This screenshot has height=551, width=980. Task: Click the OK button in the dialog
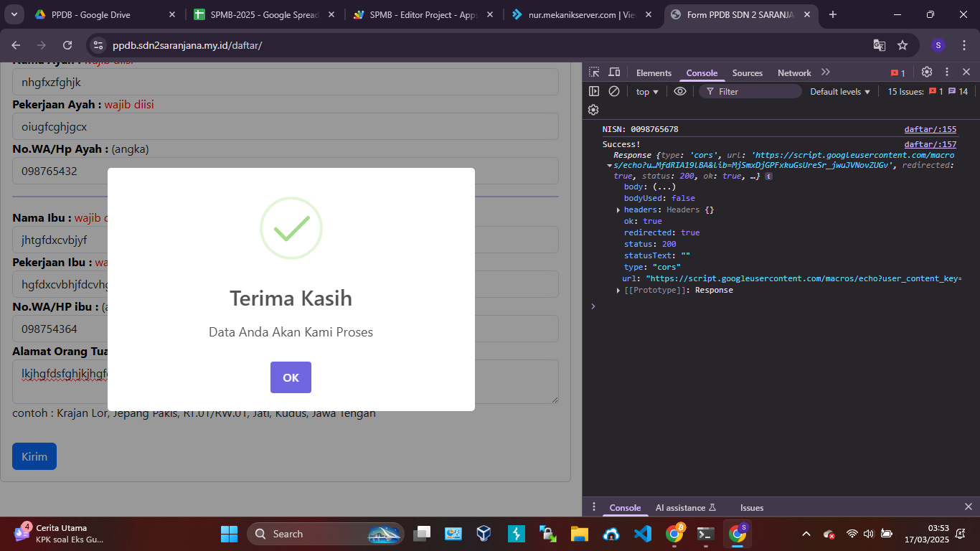click(291, 377)
